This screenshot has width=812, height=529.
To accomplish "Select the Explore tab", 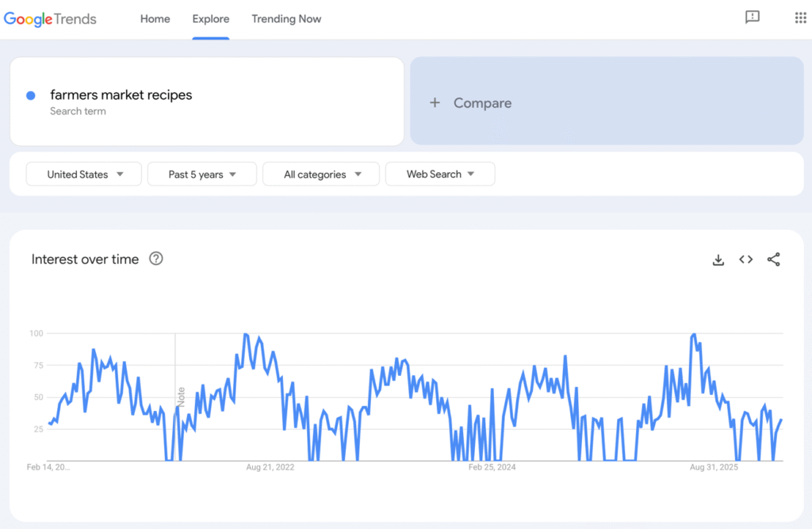I will tap(210, 19).
